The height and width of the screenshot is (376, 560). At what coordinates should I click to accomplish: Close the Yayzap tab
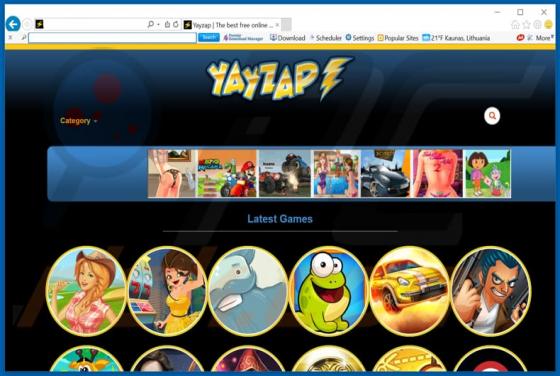click(x=277, y=25)
